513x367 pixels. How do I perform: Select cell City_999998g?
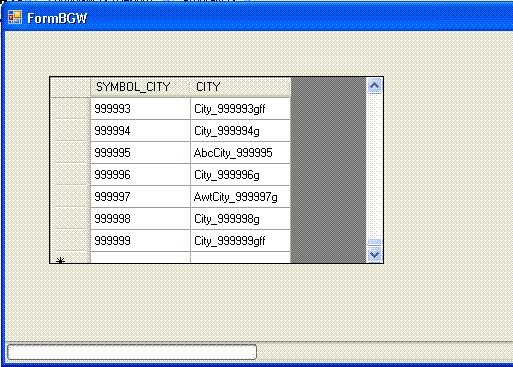tap(240, 219)
